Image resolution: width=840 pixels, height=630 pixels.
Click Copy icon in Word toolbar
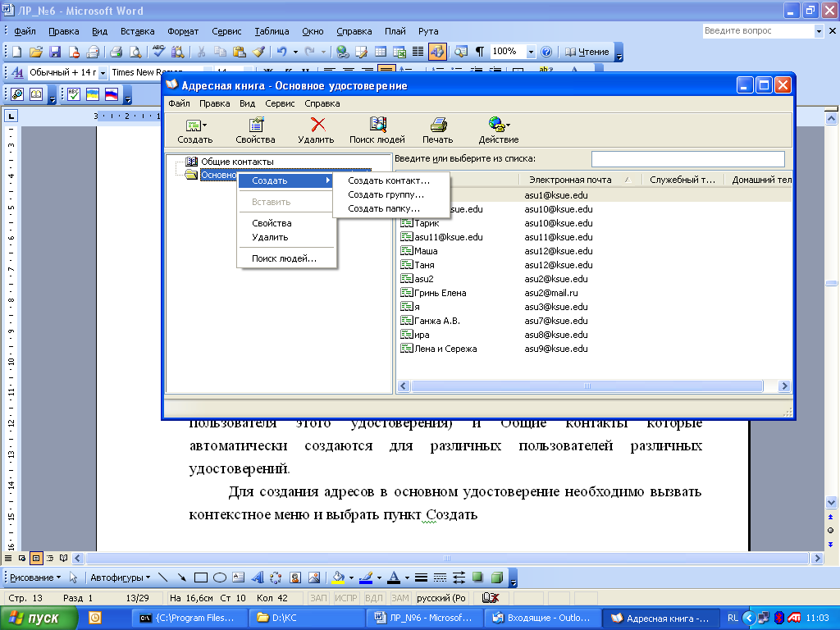coord(220,52)
